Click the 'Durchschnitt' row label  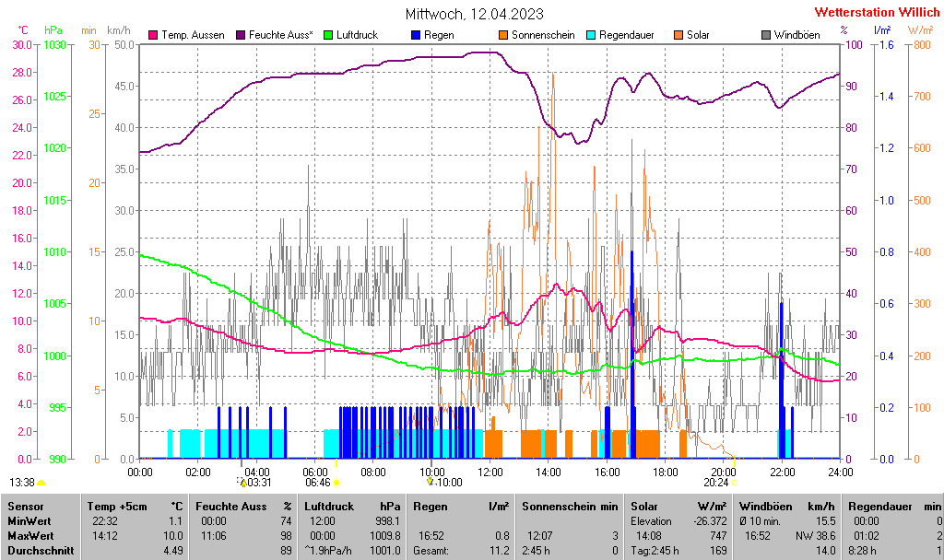pos(41,550)
